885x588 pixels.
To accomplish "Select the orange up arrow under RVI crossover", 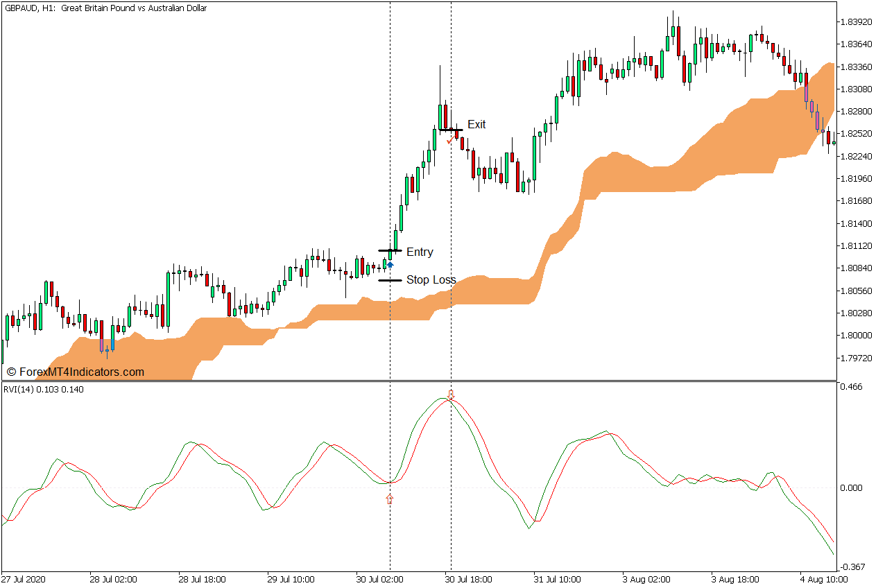I will [x=390, y=499].
